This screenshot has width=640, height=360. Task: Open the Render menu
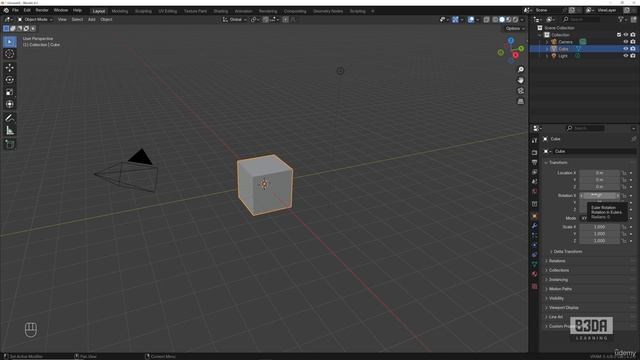[42, 10]
